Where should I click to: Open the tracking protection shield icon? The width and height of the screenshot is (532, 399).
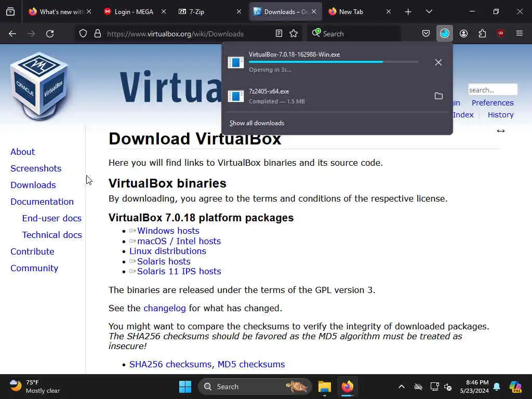point(83,34)
